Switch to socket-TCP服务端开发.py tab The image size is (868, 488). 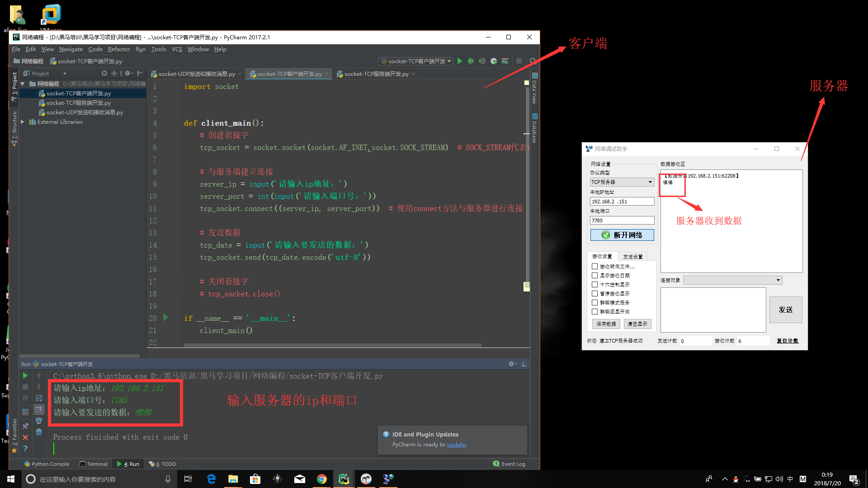[376, 74]
